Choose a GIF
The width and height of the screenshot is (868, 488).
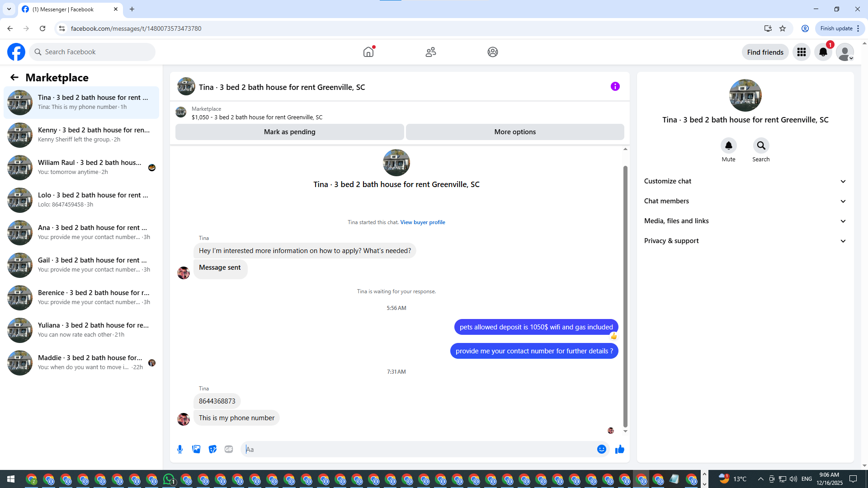[x=229, y=449]
